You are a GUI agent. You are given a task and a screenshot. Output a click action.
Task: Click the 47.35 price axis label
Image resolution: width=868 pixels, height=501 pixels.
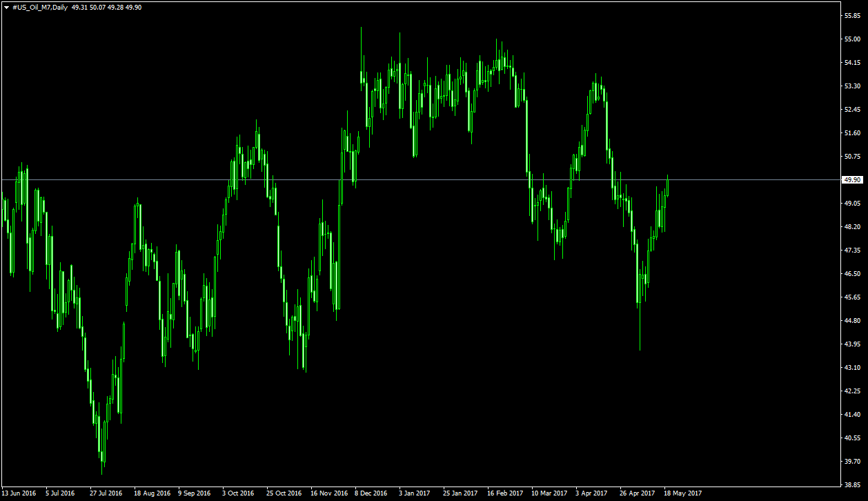(852, 250)
